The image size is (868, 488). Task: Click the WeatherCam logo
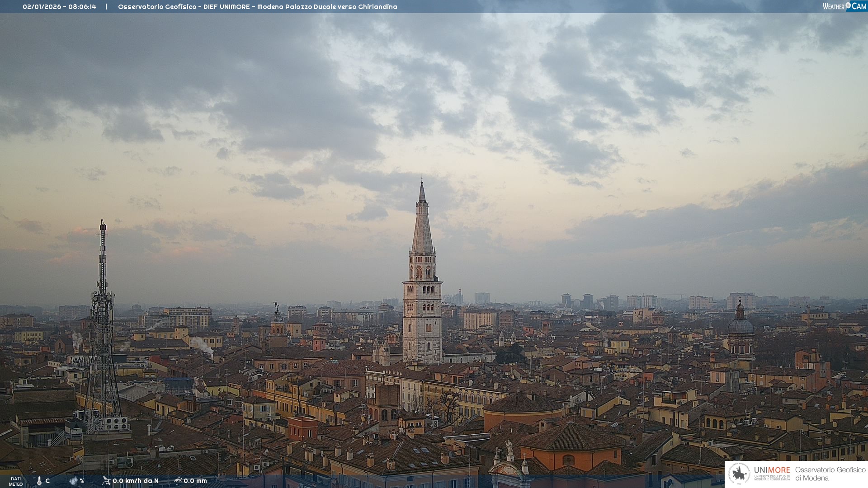(x=844, y=6)
